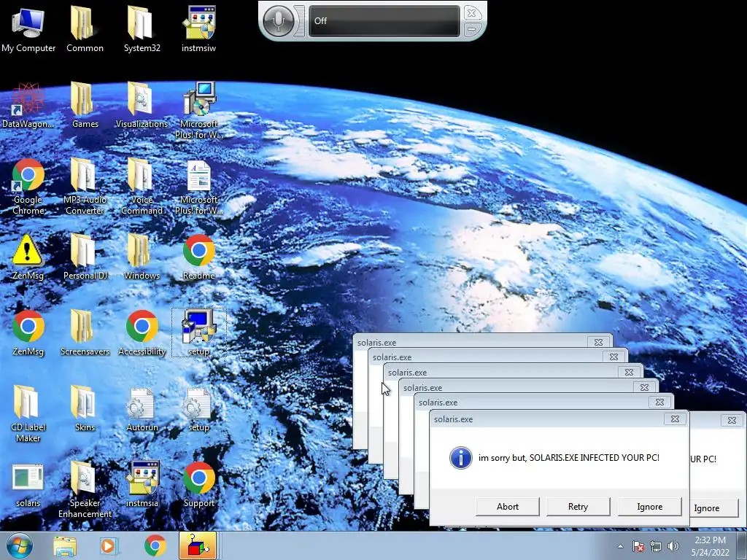747x560 pixels.
Task: Select the Common folder icon
Action: [85, 28]
